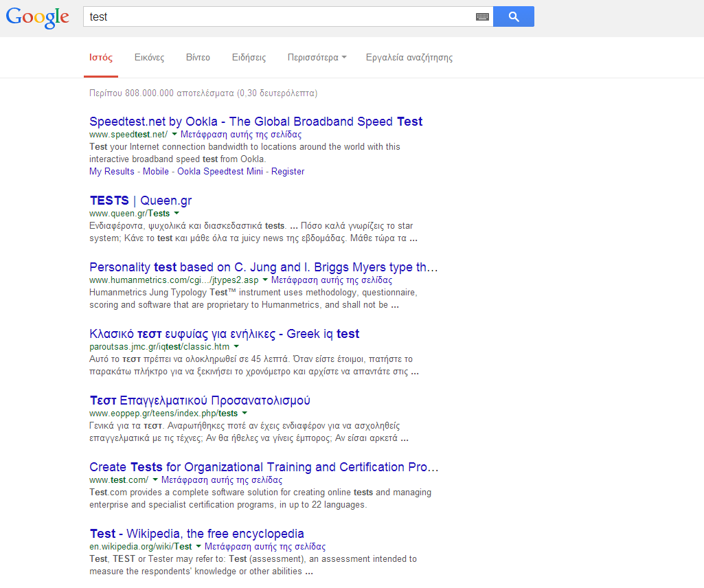Click the green URL www.test.com/
Viewport: 704px width, 588px height.
(x=119, y=479)
